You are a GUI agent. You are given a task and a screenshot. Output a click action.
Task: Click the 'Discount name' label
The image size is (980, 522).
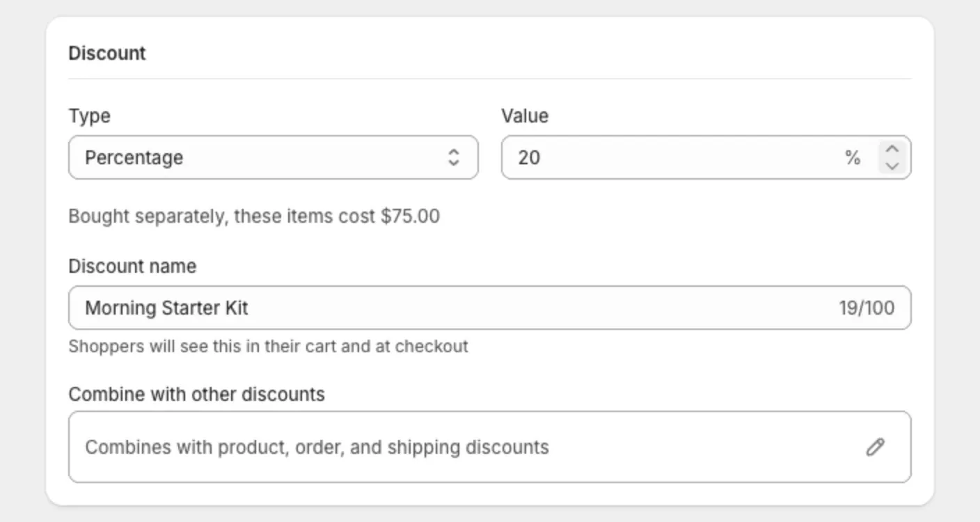132,267
